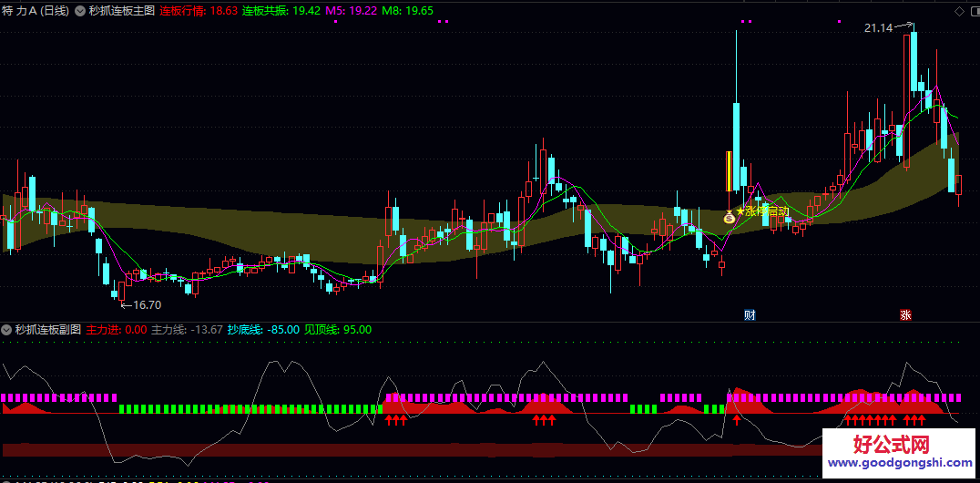Select the 主力线 -13.67 indicator label
This screenshot has width=980, height=483.
(x=186, y=330)
